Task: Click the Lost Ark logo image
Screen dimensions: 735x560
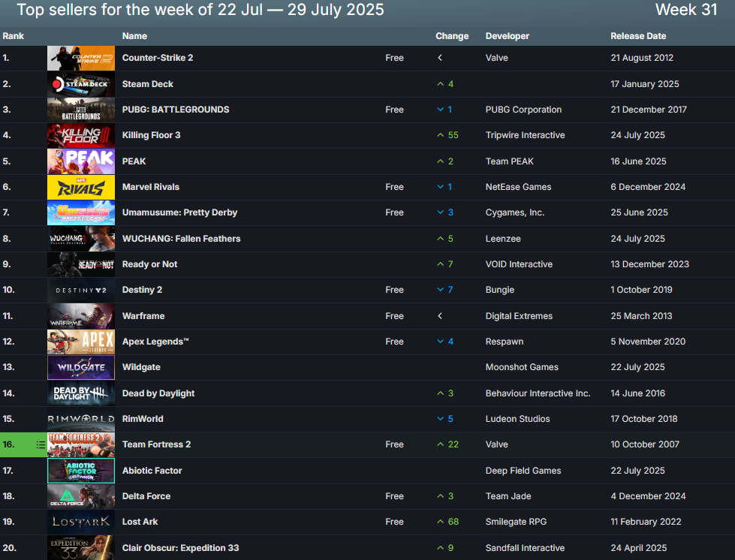Action: coord(81,522)
